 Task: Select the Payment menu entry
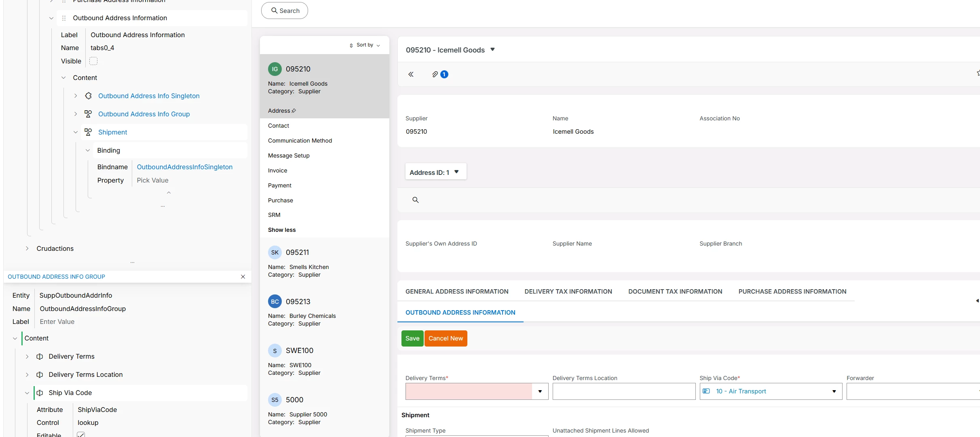[279, 185]
